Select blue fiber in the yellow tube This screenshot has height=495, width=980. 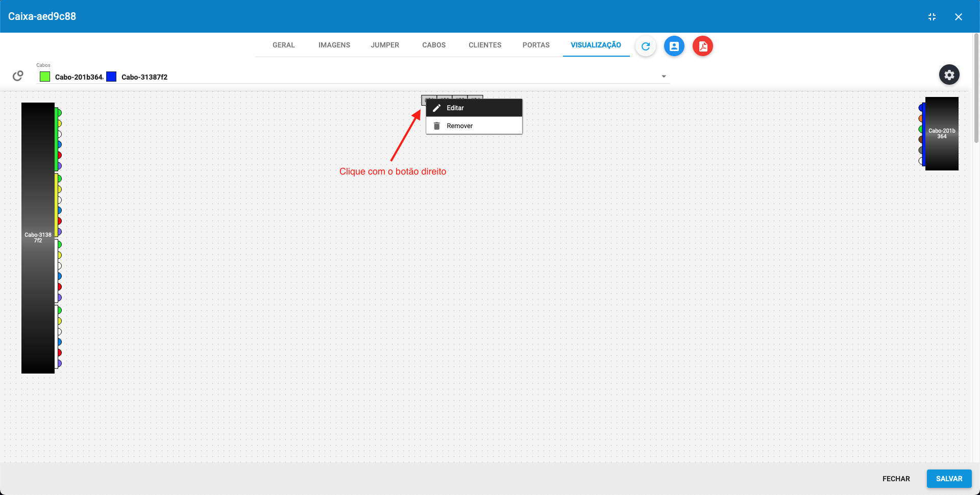click(59, 210)
